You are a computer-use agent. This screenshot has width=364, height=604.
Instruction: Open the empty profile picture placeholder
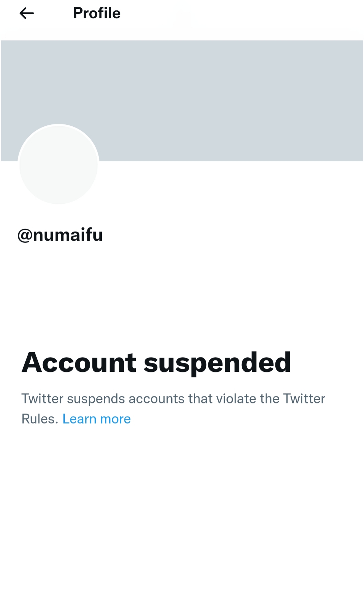(58, 164)
